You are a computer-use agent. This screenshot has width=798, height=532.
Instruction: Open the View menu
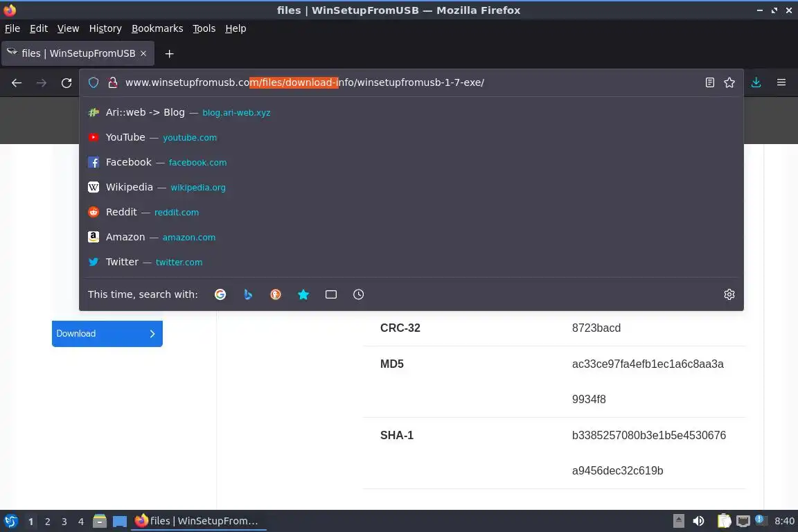pyautogui.click(x=68, y=28)
